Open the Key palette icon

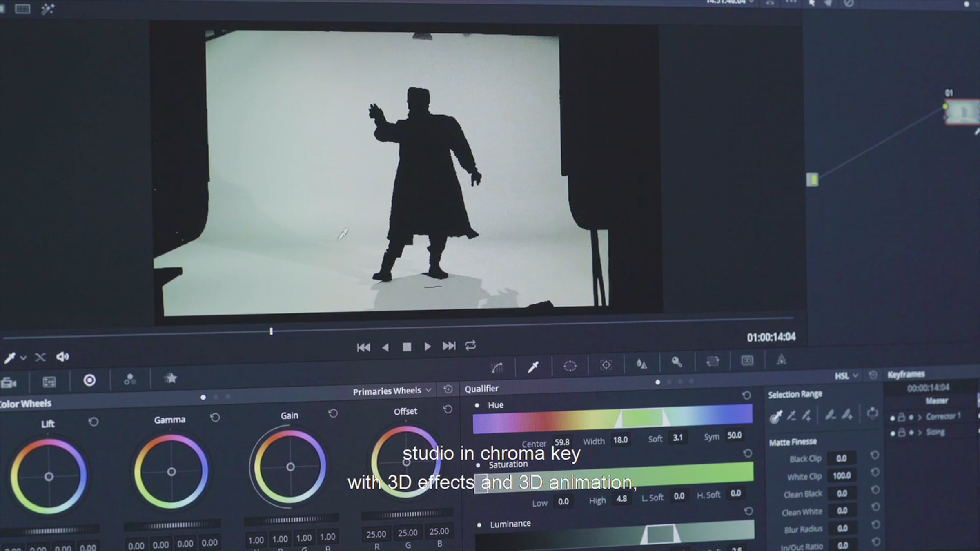[x=677, y=362]
